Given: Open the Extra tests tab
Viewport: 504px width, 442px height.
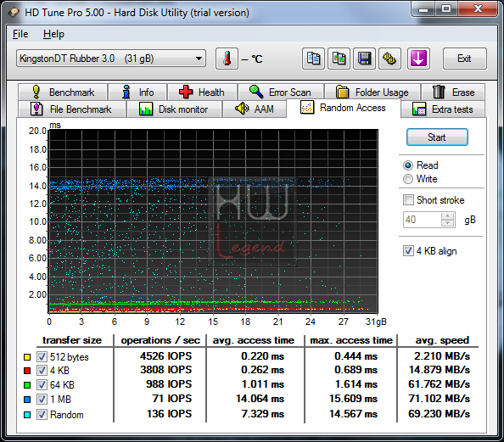Looking at the screenshot, I should [443, 109].
